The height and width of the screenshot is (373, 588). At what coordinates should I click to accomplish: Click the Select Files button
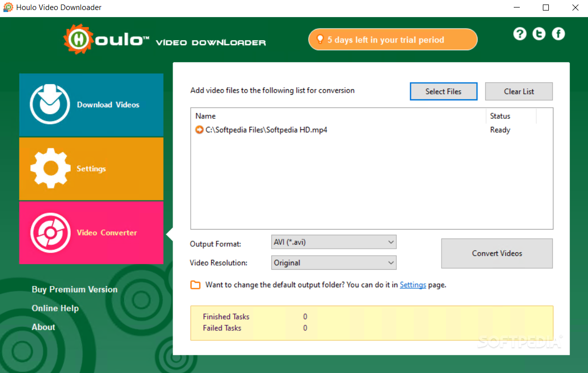443,91
